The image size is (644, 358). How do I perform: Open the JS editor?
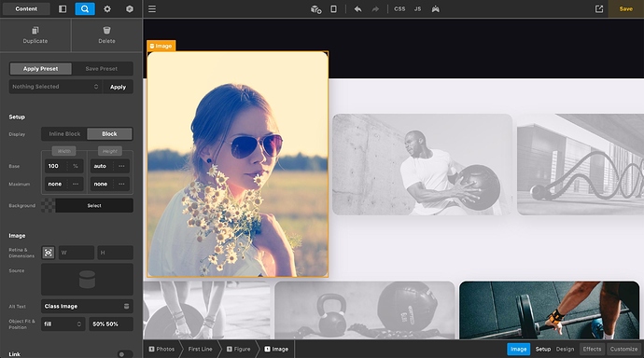click(x=418, y=8)
